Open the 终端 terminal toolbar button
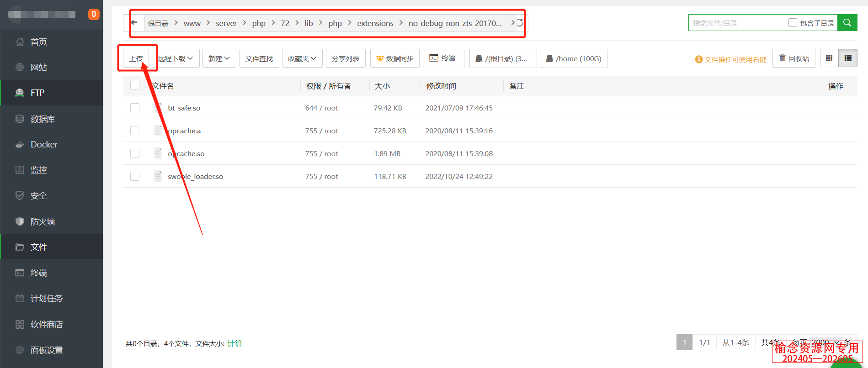The height and width of the screenshot is (368, 868). click(x=442, y=58)
